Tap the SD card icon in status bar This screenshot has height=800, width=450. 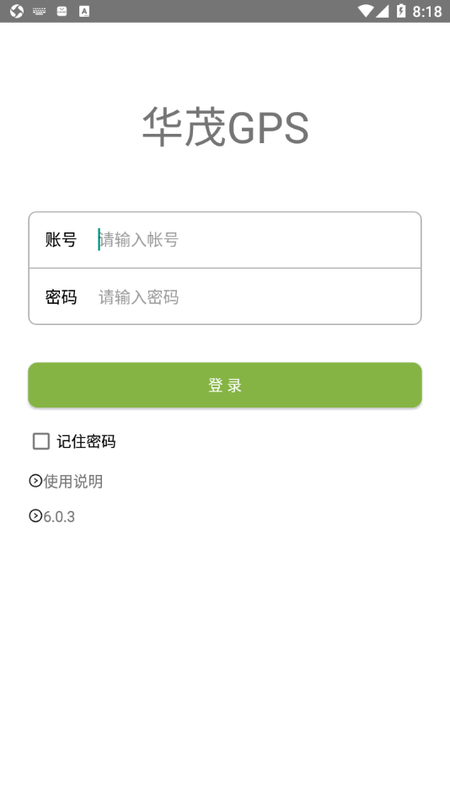click(62, 11)
